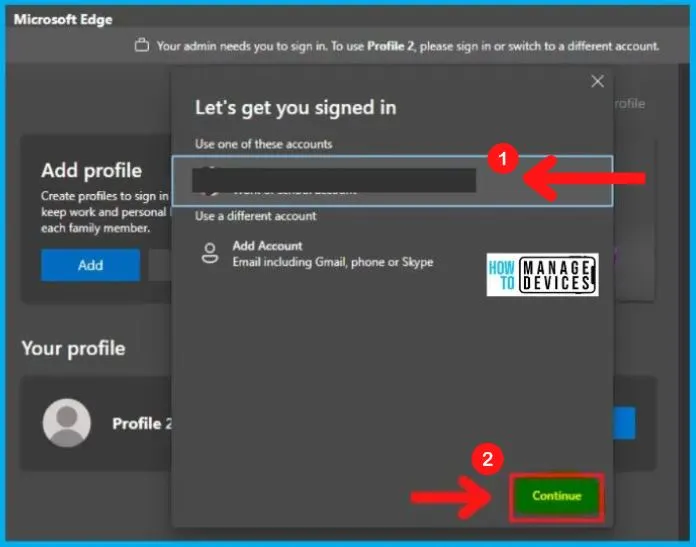Click the admin sign-in notice message
The width and height of the screenshot is (696, 547).
point(407,46)
